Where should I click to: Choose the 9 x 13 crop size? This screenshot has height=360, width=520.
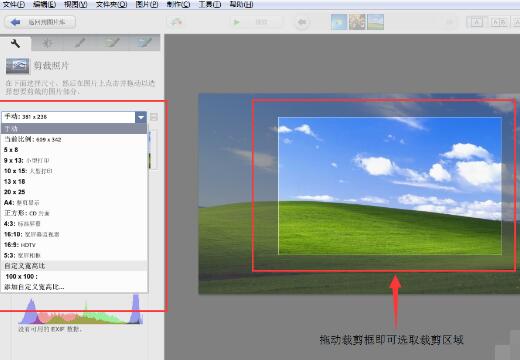[x=74, y=160]
